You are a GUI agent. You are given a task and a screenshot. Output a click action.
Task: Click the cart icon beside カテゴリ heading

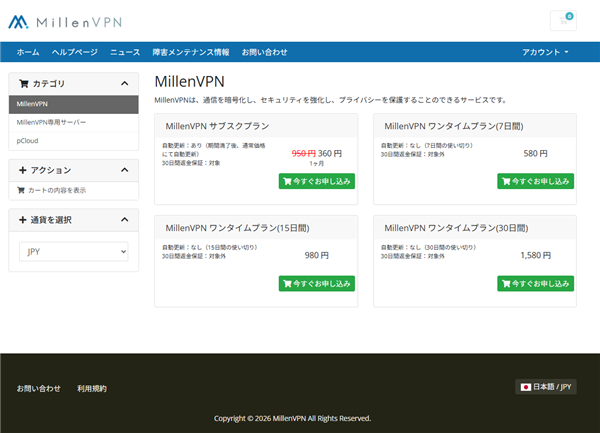point(23,83)
